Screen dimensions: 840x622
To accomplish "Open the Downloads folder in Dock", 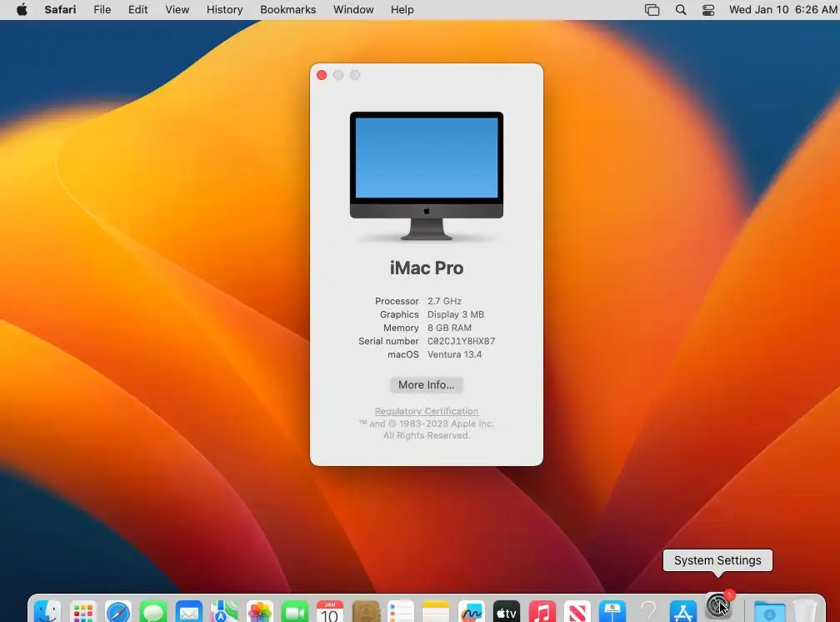I will (770, 612).
